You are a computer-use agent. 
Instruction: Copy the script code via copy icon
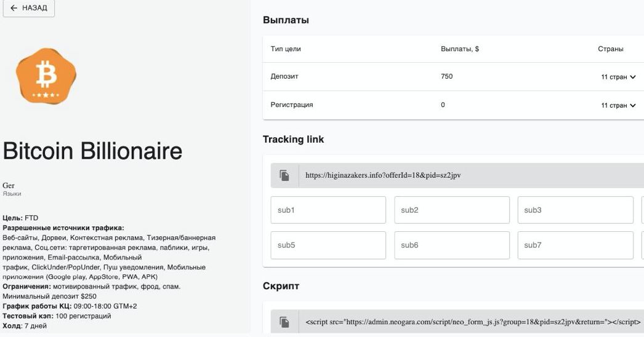[284, 322]
